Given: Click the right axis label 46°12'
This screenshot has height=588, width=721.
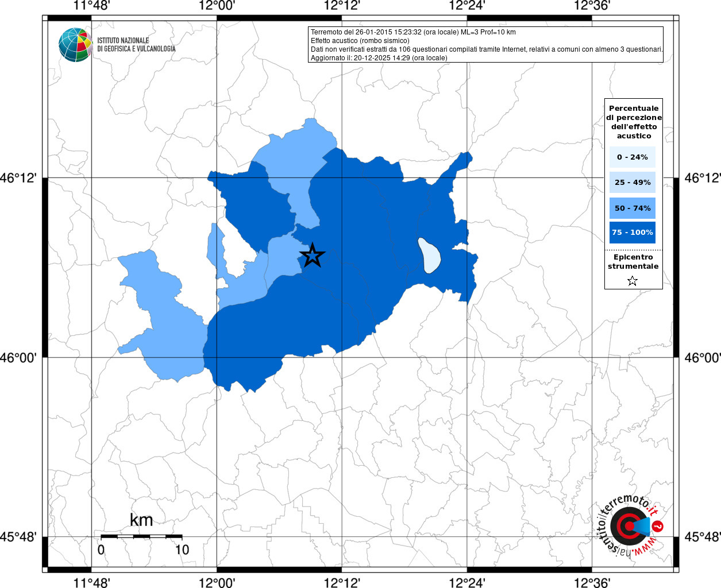Looking at the screenshot, I should point(702,178).
